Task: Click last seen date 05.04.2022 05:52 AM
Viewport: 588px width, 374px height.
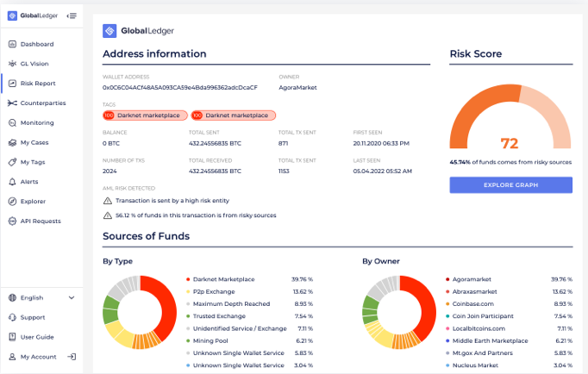Action: pos(383,171)
